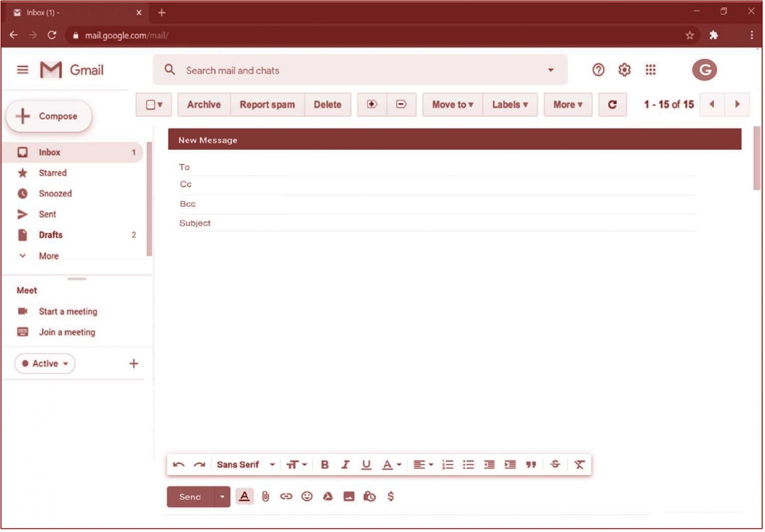Insert a bulleted list
Image resolution: width=765 pixels, height=532 pixels.
(469, 465)
